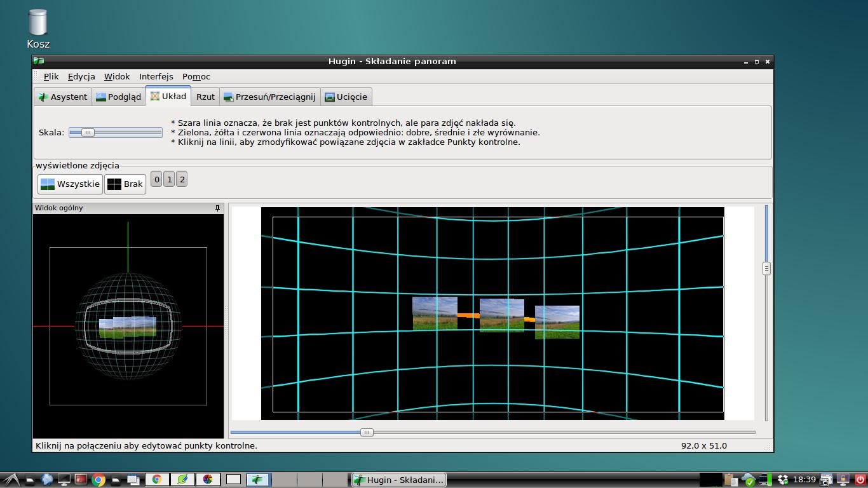Open the Podgląd tab
The height and width of the screenshot is (488, 868).
118,97
